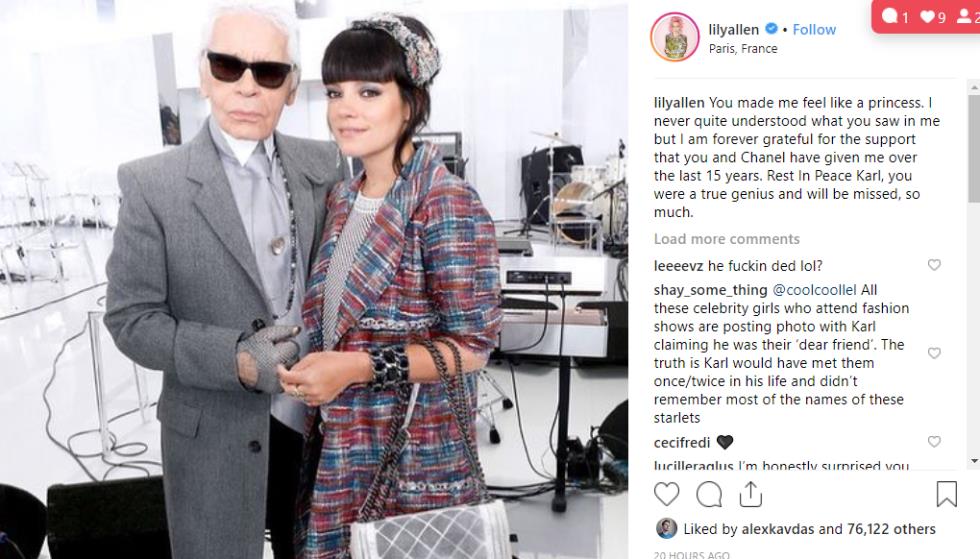Share the post via share icon
The width and height of the screenshot is (980, 559).
751,494
